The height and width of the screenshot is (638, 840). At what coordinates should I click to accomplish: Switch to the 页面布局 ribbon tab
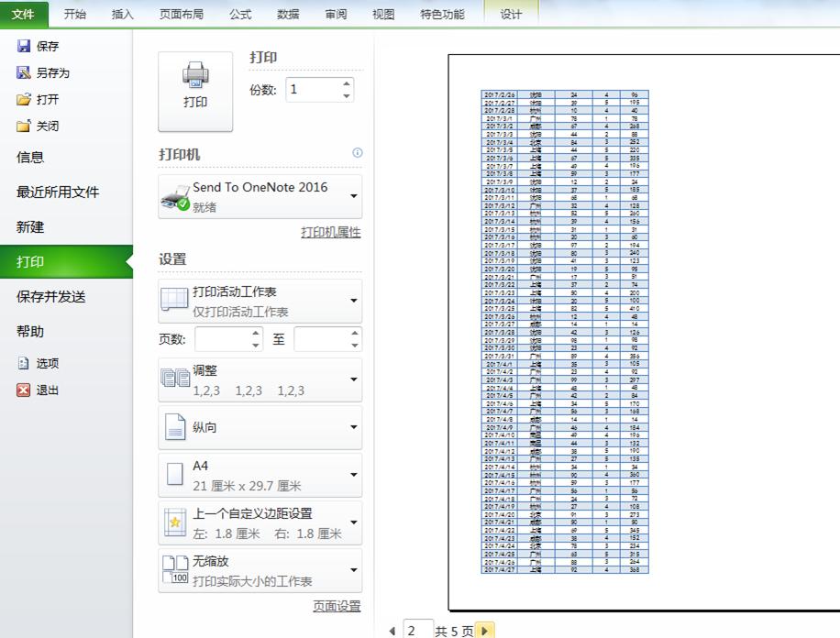[x=182, y=14]
